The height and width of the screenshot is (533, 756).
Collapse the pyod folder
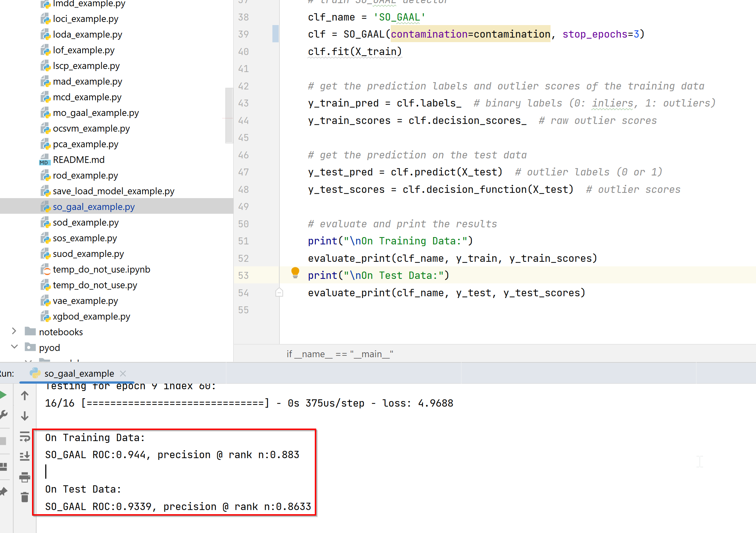14,347
